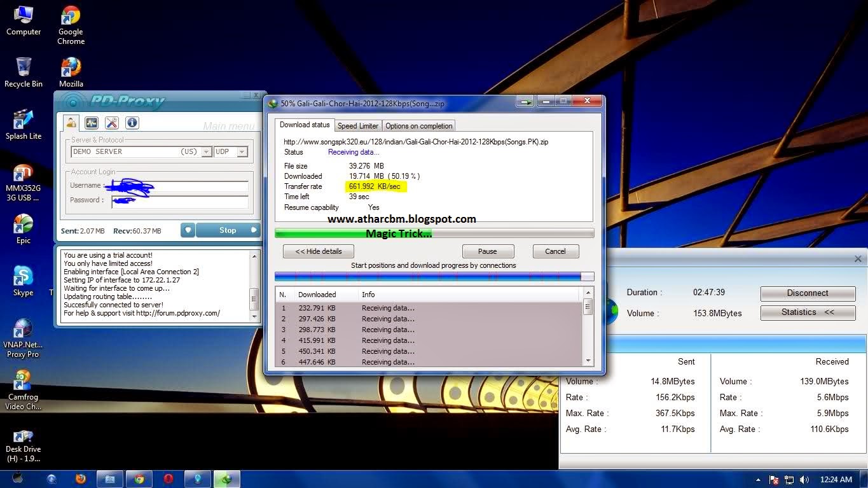Click the blue connections progress bar
This screenshot has width=868, height=488.
click(x=434, y=277)
